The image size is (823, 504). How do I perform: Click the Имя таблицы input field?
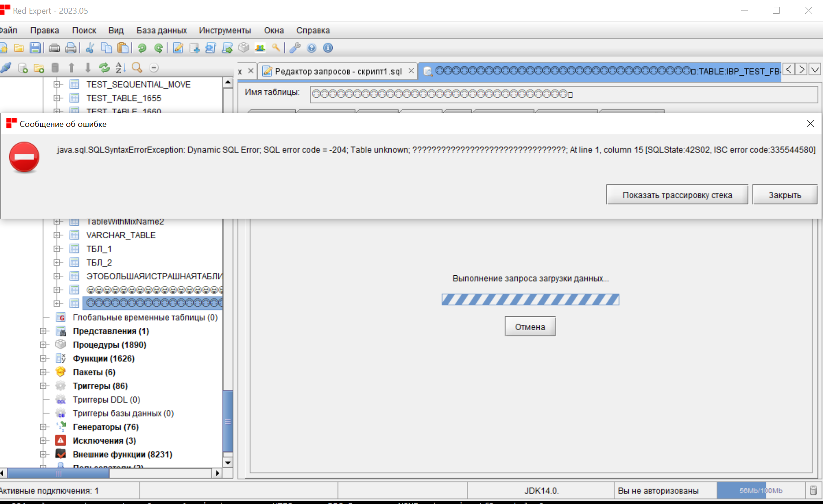(x=563, y=94)
